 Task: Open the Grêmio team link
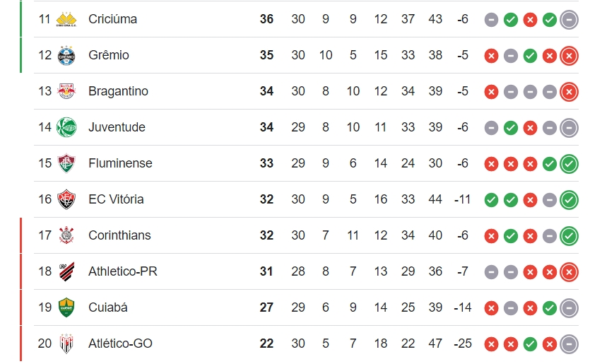(x=109, y=55)
